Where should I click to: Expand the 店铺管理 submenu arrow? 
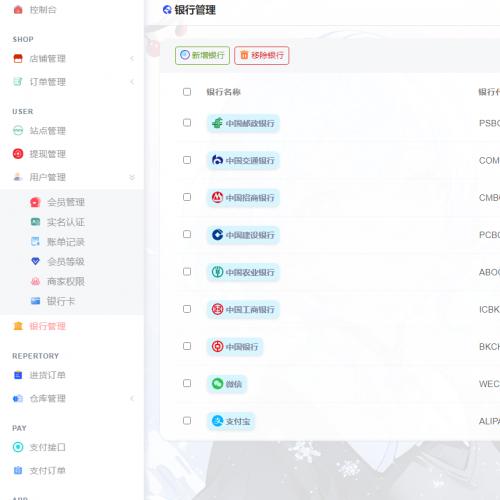(x=132, y=59)
